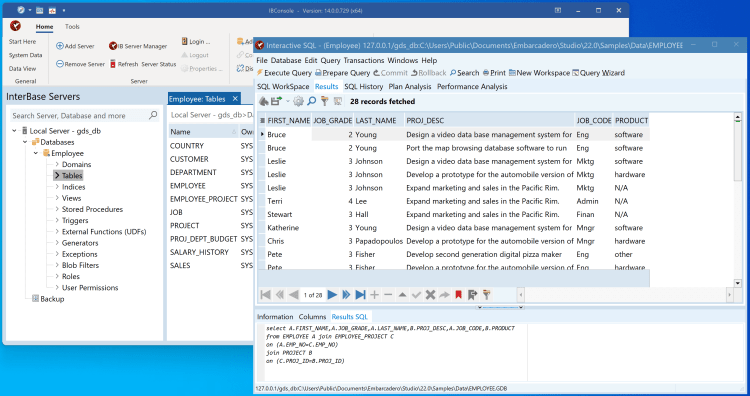Open a New Workspace

[x=539, y=73]
